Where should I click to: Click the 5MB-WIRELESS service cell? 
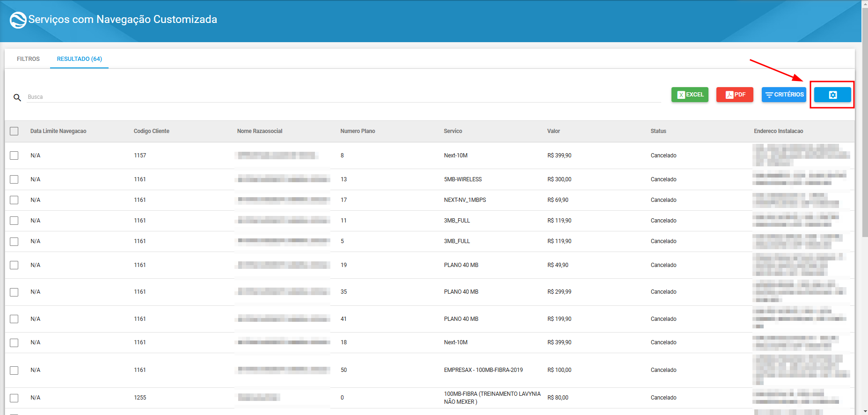point(463,179)
